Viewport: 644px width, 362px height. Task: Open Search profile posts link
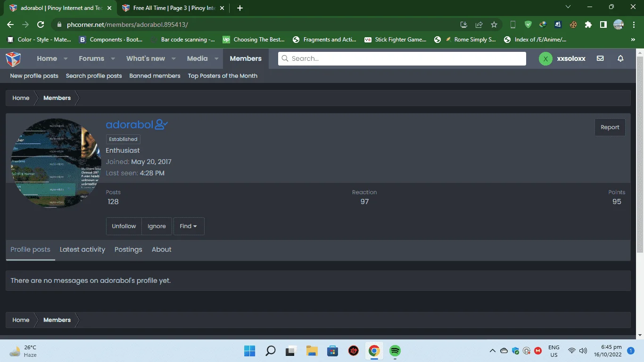(x=94, y=76)
